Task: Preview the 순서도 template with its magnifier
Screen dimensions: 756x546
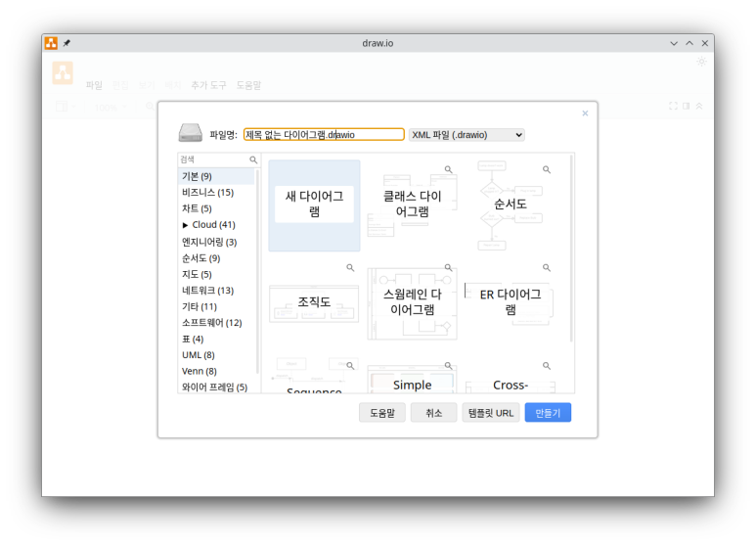Action: [x=547, y=169]
